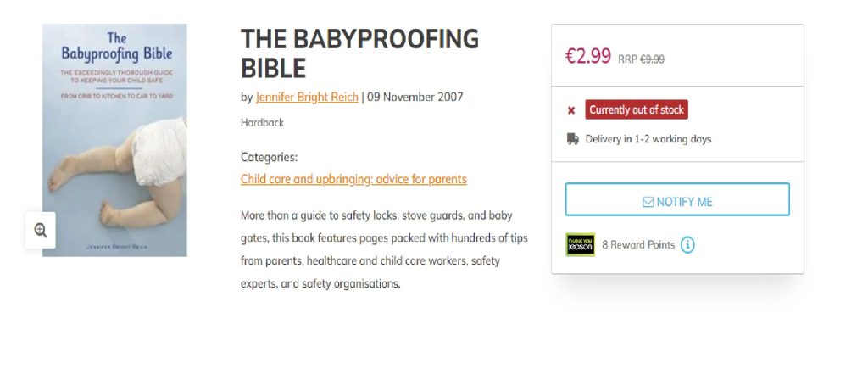
Task: Click the RRP label beside the price
Action: [626, 59]
